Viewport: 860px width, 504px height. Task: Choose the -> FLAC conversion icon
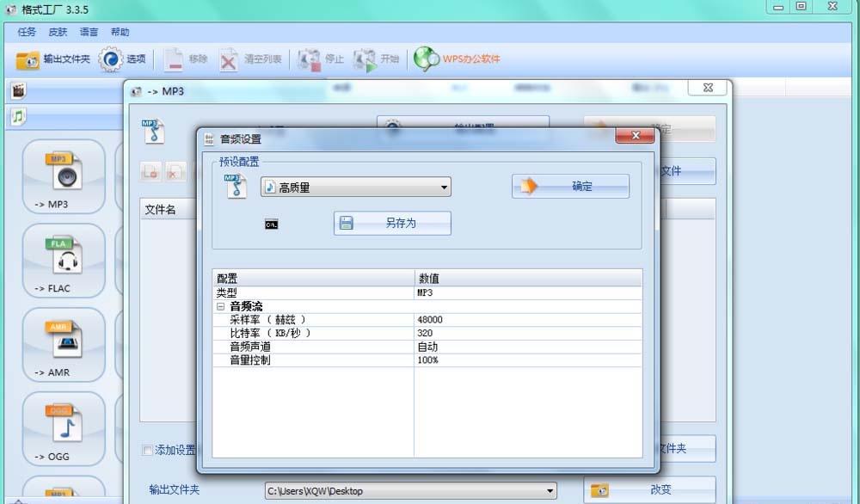64,261
